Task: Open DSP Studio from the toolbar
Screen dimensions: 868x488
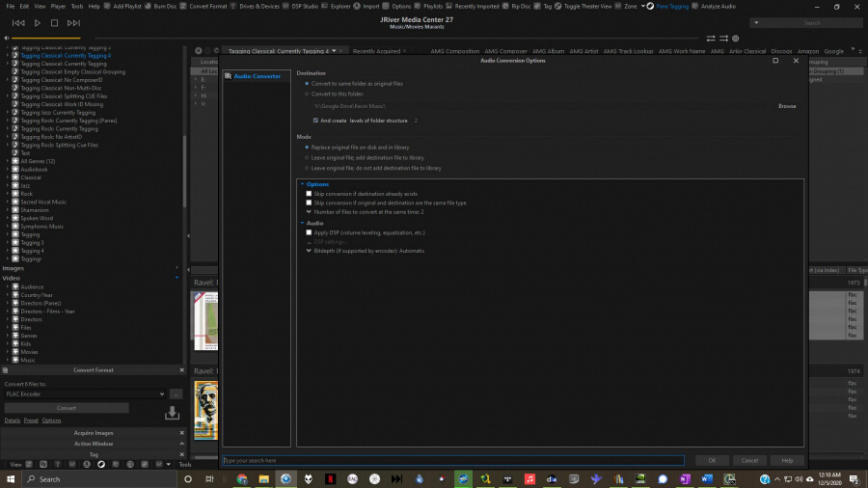Action: (x=301, y=6)
